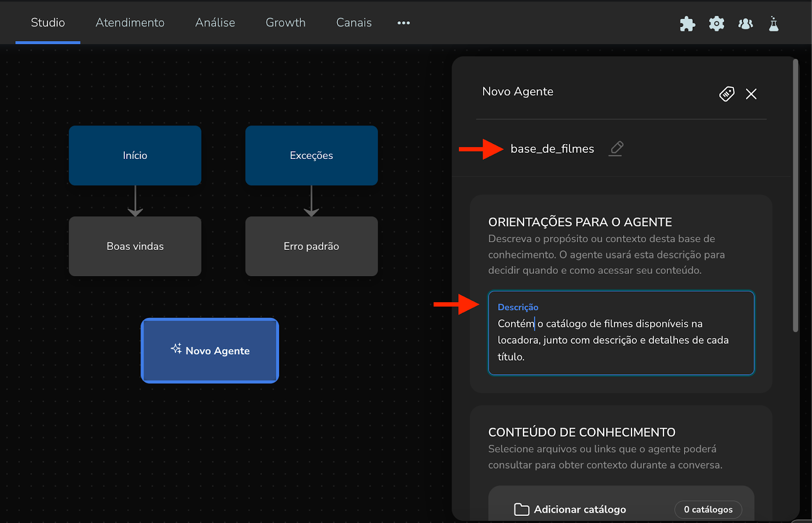The height and width of the screenshot is (523, 812).
Task: Edit the base_de_filmes name with pencil icon
Action: [616, 148]
